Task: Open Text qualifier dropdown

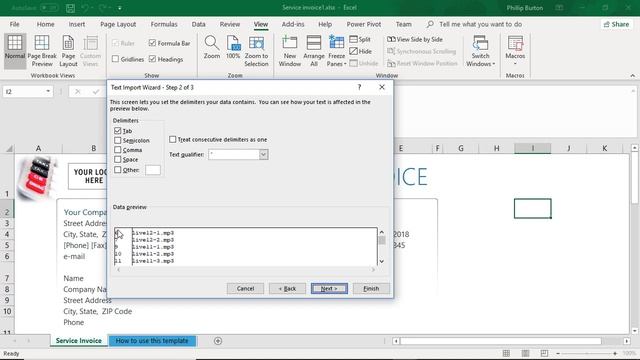Action: coord(263,154)
